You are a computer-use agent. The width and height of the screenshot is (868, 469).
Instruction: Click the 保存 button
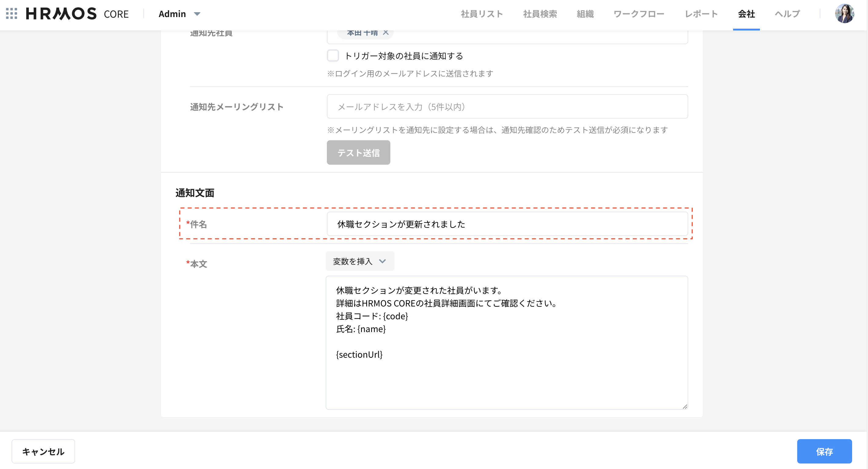click(824, 451)
